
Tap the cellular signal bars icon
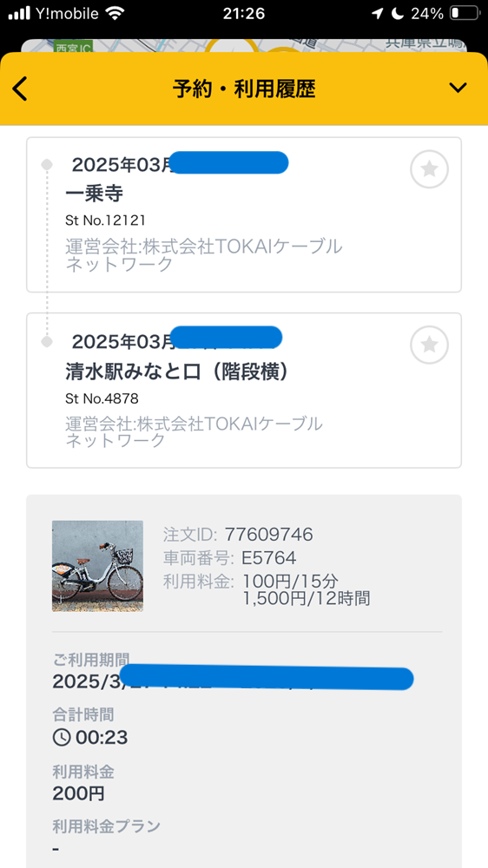pyautogui.click(x=19, y=14)
